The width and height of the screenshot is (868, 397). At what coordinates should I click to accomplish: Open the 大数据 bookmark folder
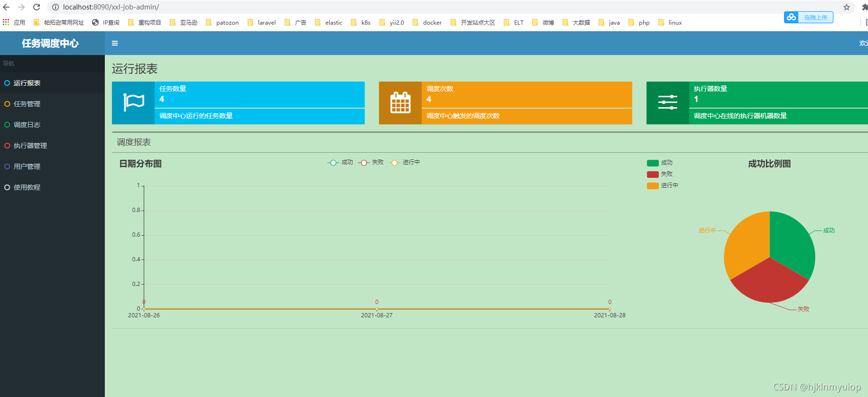(x=576, y=22)
